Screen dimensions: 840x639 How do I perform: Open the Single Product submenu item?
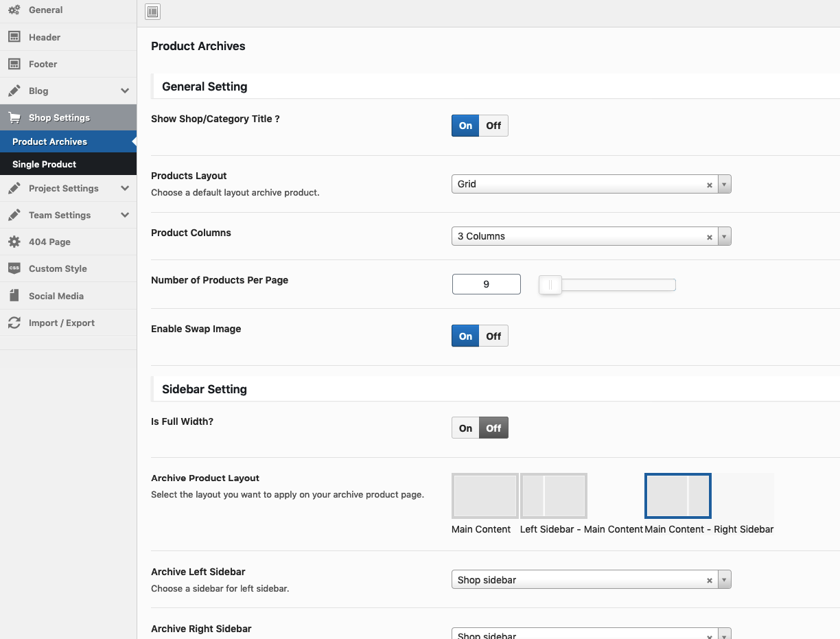[x=45, y=164]
